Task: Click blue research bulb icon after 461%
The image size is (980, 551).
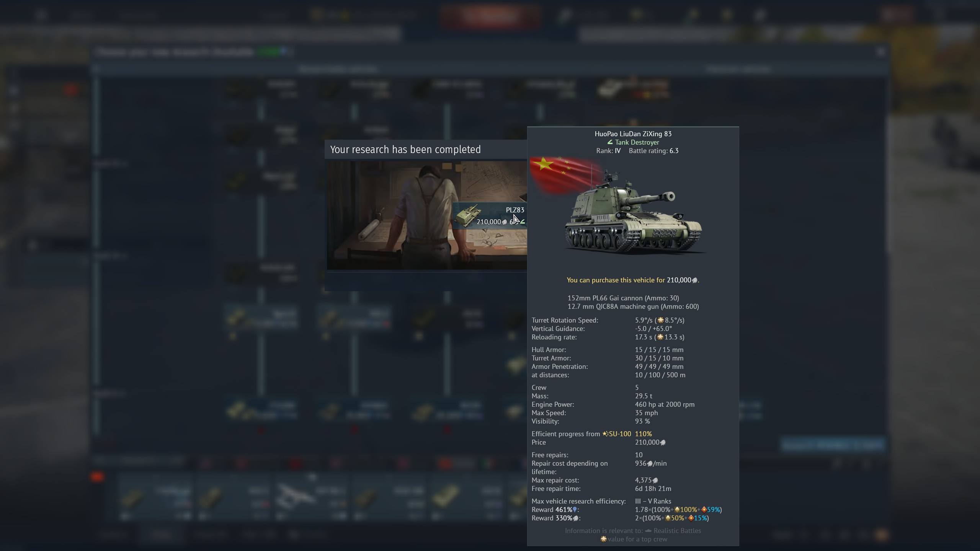Action: click(x=575, y=510)
